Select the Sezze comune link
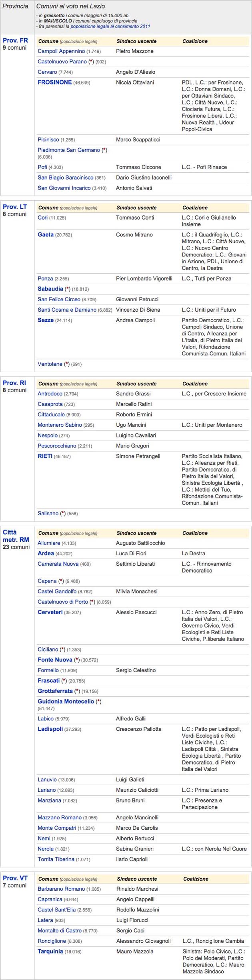This screenshot has width=252, height=980. click(46, 320)
